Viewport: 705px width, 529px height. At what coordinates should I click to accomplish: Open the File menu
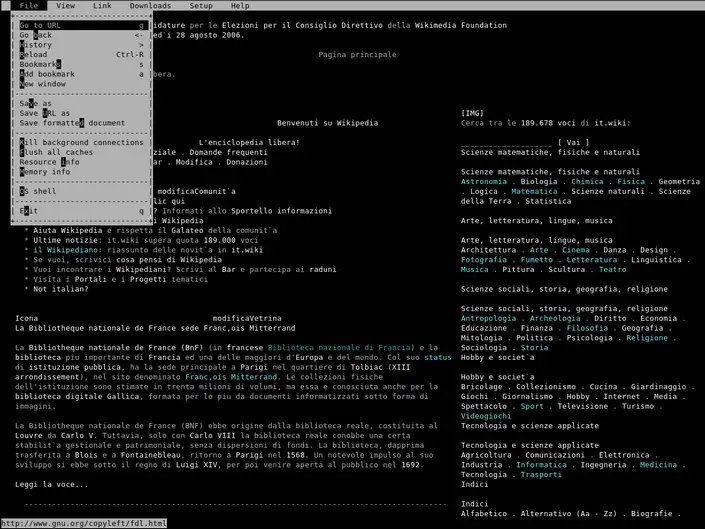tap(29, 5)
